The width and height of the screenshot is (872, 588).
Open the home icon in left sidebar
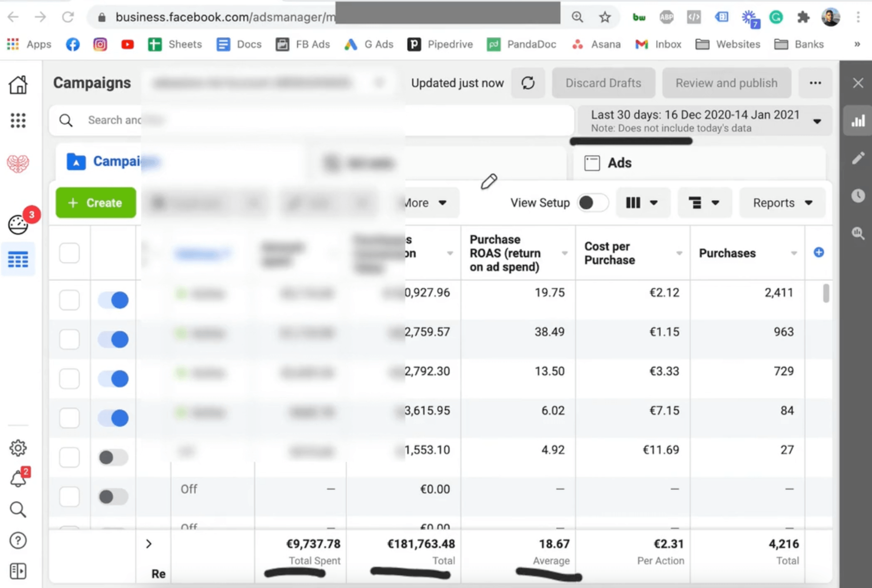tap(18, 85)
